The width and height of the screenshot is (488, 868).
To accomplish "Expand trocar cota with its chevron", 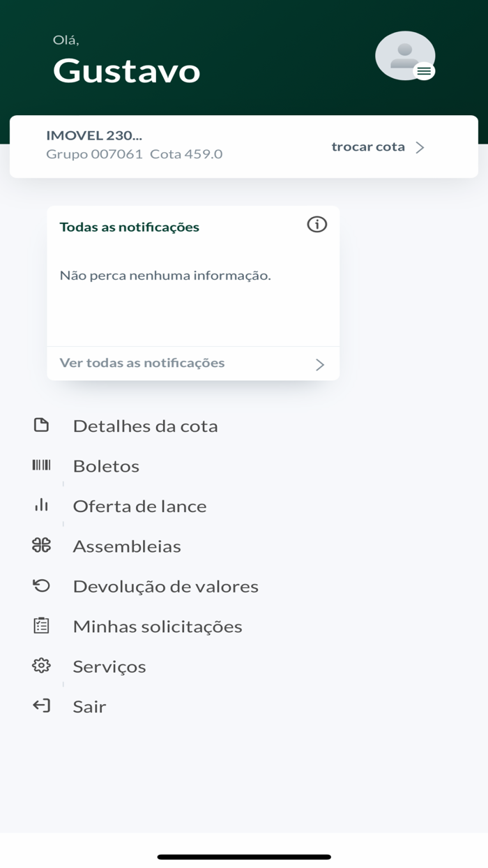I will tap(420, 147).
